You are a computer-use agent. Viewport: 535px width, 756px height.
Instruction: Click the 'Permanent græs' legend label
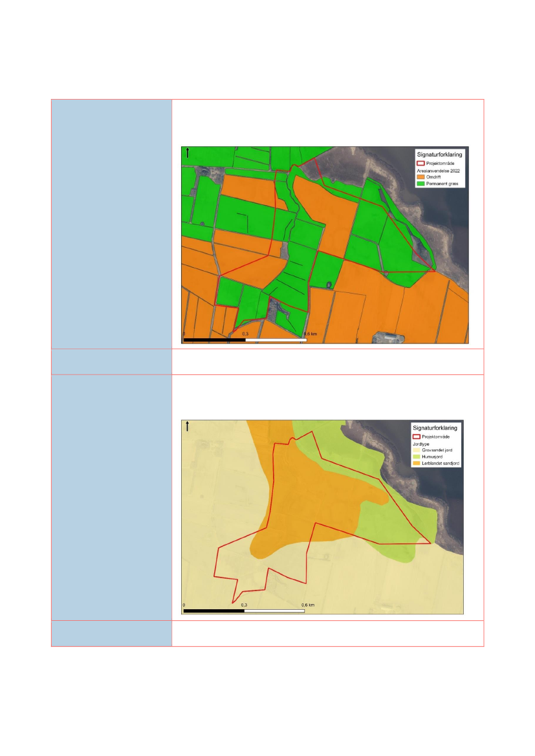click(x=442, y=184)
